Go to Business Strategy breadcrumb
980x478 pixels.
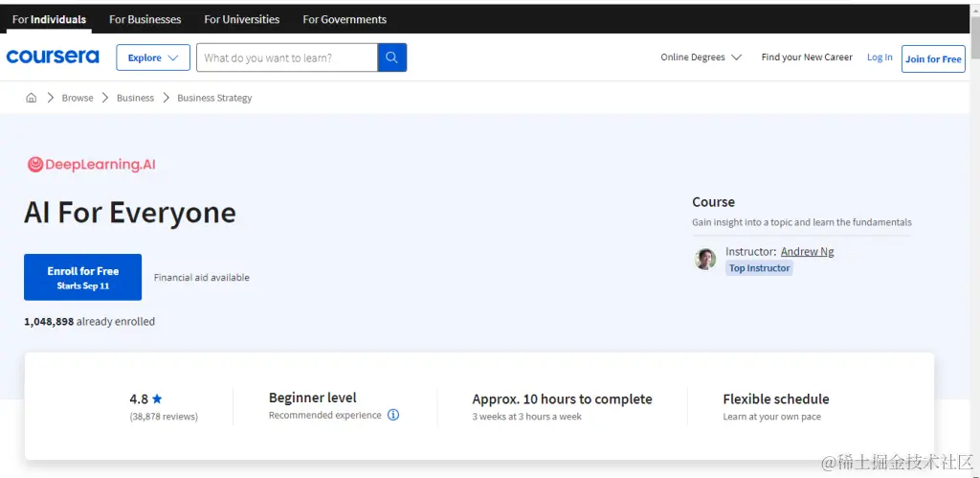coord(214,98)
